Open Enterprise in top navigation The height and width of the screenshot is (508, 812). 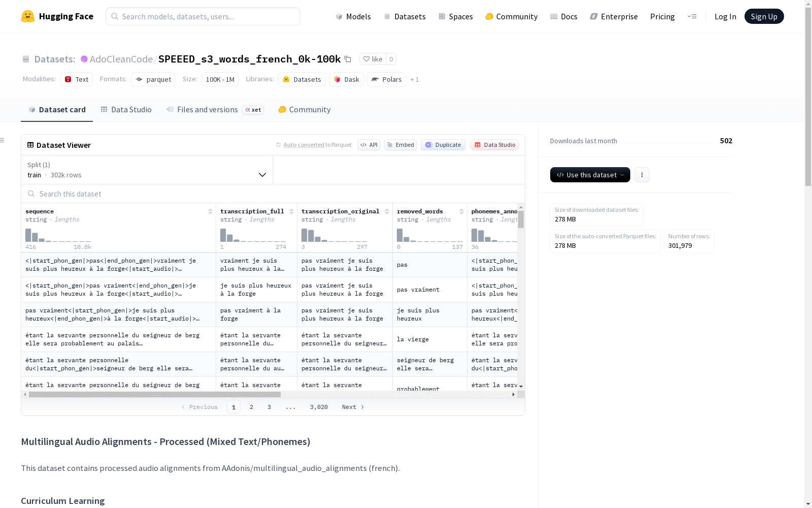(x=614, y=16)
